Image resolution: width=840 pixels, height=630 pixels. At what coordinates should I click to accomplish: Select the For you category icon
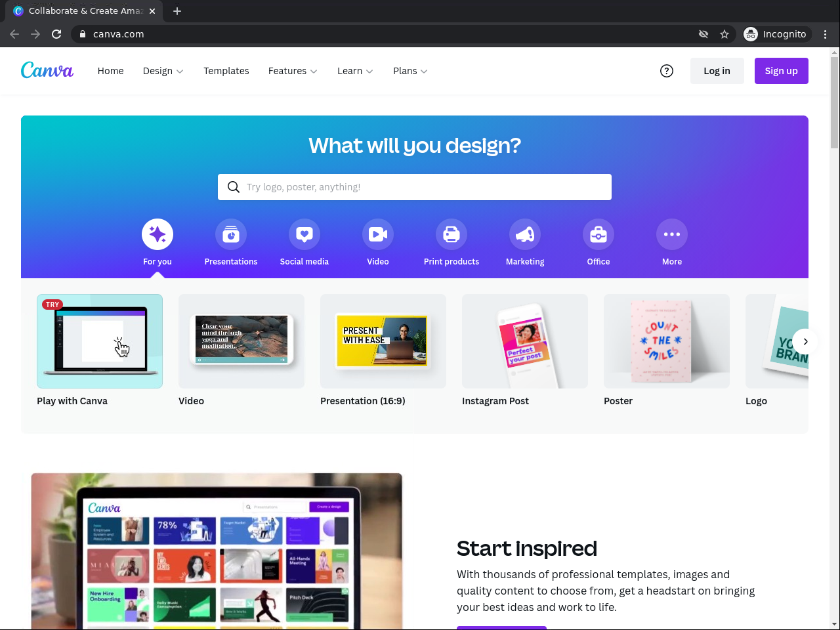[157, 234]
